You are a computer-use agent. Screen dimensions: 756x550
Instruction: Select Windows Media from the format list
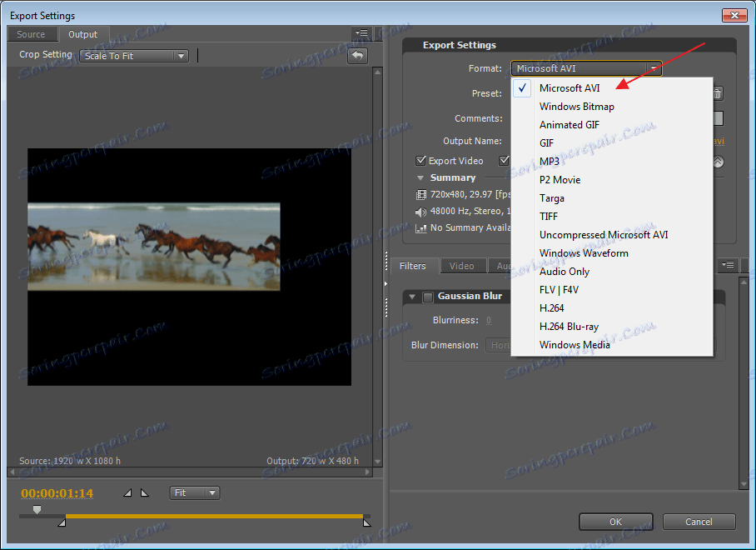click(x=574, y=345)
